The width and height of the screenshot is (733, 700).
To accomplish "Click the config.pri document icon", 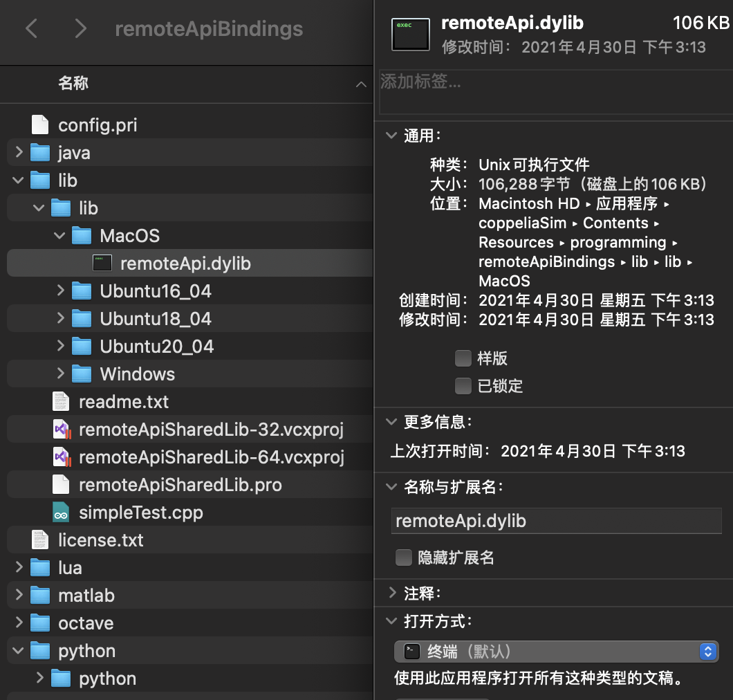I will point(39,125).
